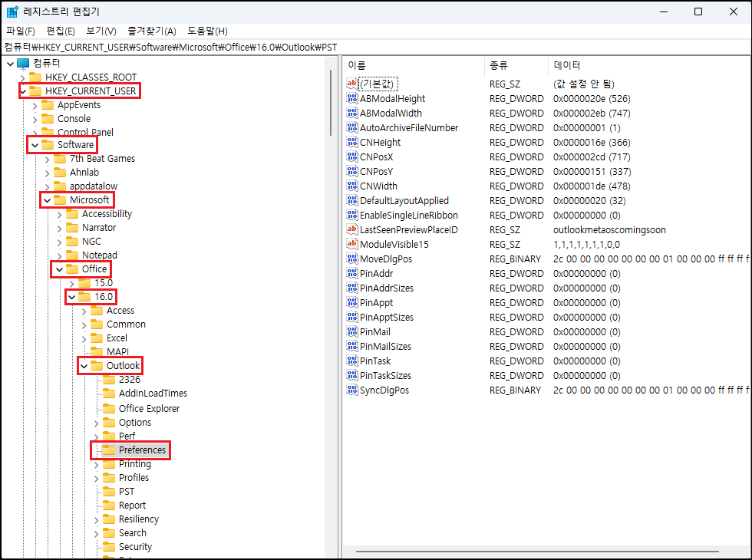Click the 7th Beat Games folder icon
752x560 pixels.
coord(60,158)
